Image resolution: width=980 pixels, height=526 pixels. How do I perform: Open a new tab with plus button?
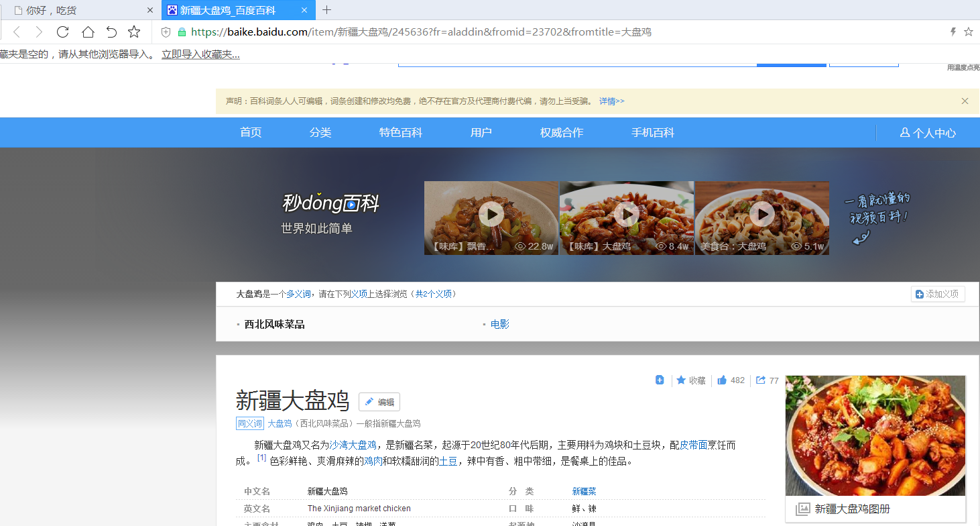[326, 9]
